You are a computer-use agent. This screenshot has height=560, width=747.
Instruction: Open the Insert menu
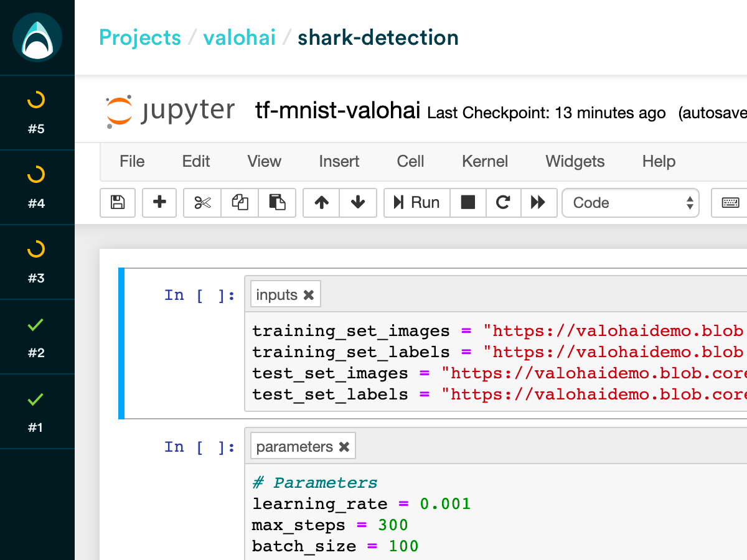click(x=339, y=161)
